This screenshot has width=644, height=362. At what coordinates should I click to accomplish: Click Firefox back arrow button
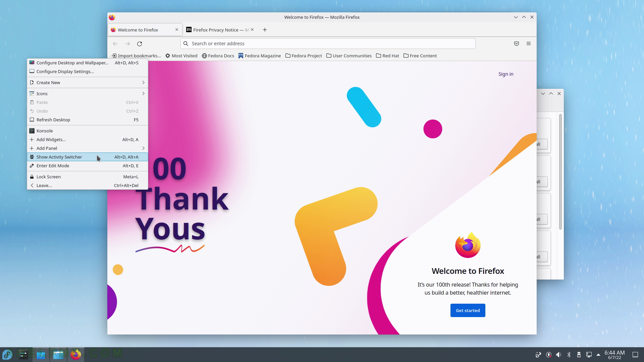115,44
